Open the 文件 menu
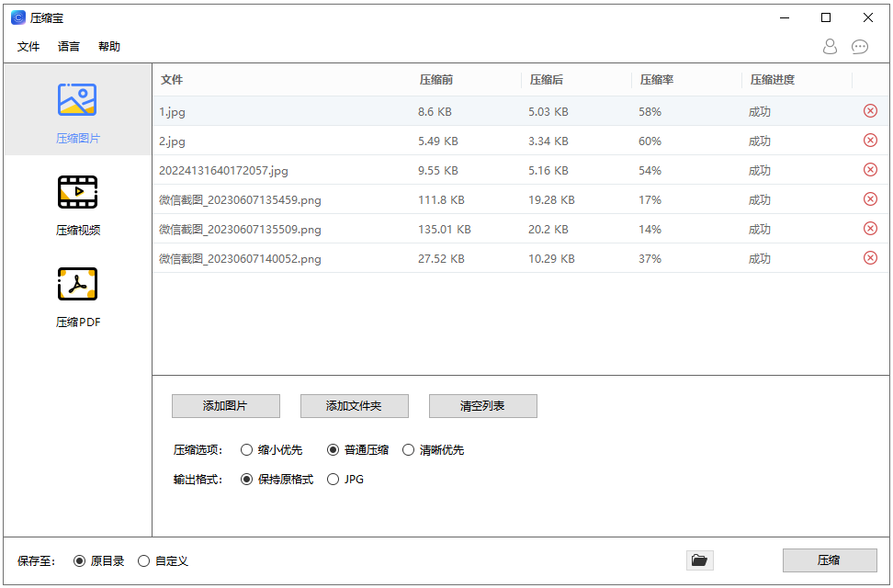This screenshot has width=893, height=588. click(28, 47)
